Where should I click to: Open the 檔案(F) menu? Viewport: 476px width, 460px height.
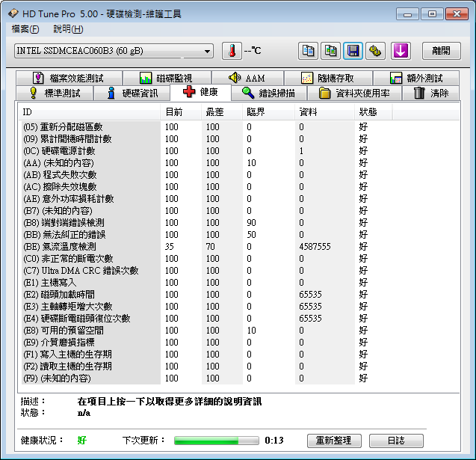click(x=25, y=29)
